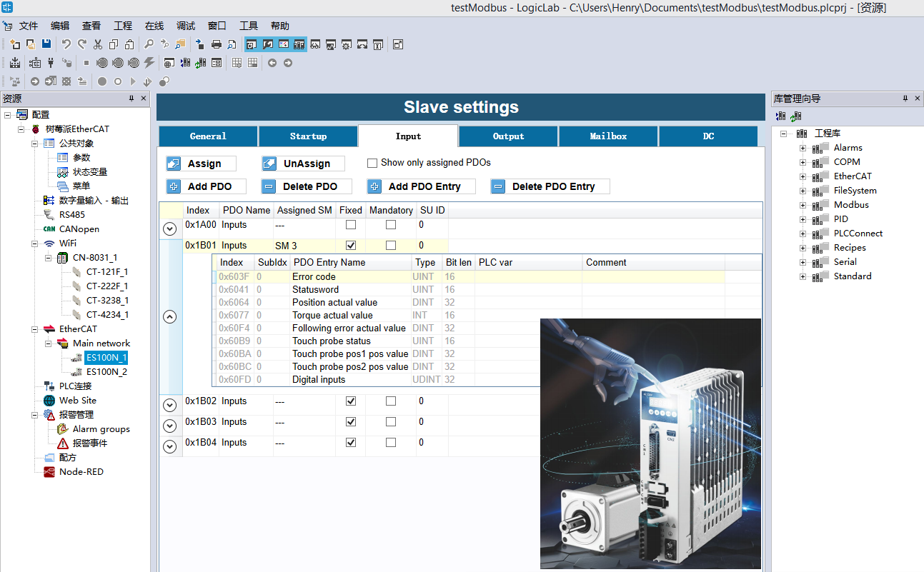Switch to the Output tab
The height and width of the screenshot is (572, 924).
[508, 136]
